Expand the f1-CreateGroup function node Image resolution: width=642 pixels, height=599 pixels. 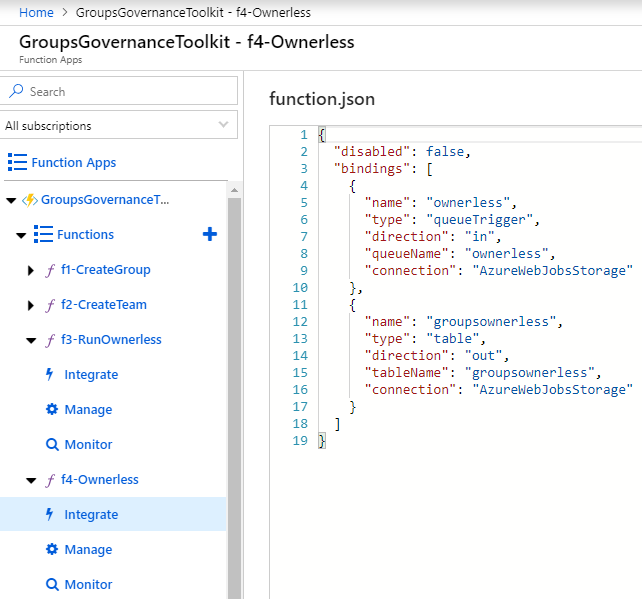31,270
